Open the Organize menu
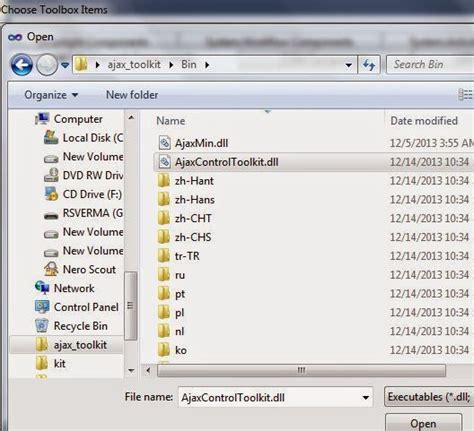 (51, 95)
